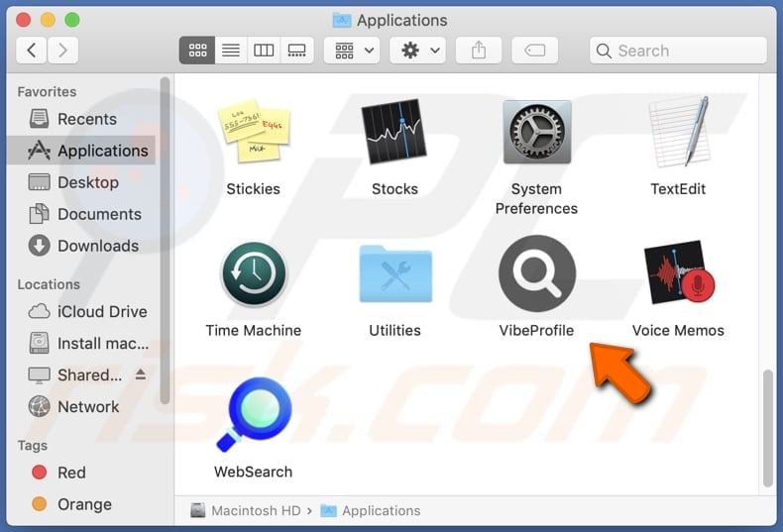Open the Time Machine app icon
The image size is (783, 532).
254,273
